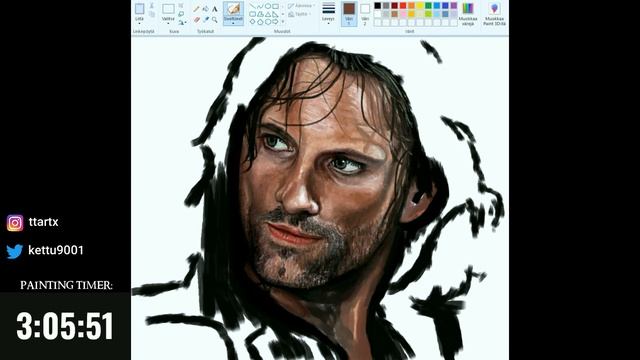Select the Color picker eyedropper tool

coord(206,20)
